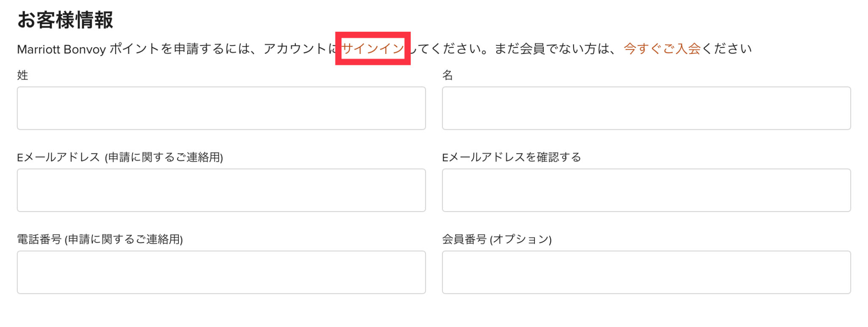Focus the 会員番号 (オプション) input field
The width and height of the screenshot is (868, 327).
coord(646,272)
